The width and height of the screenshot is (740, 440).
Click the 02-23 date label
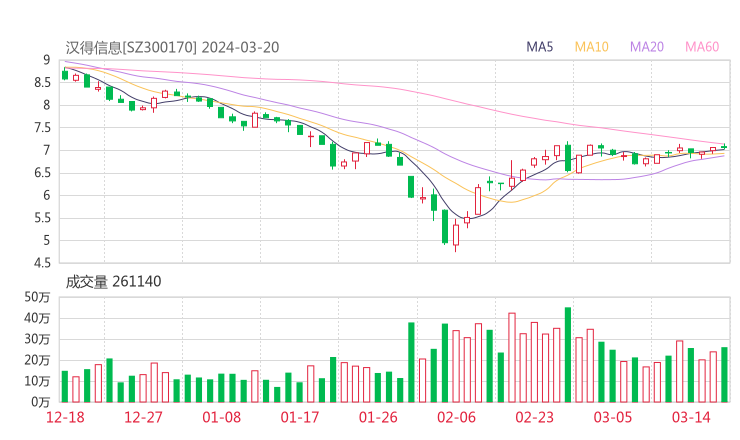point(534,417)
